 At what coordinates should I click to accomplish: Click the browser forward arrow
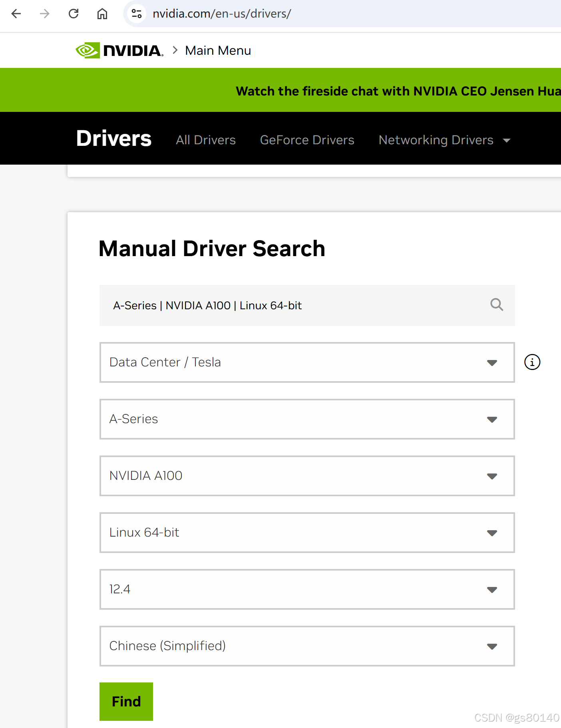45,14
